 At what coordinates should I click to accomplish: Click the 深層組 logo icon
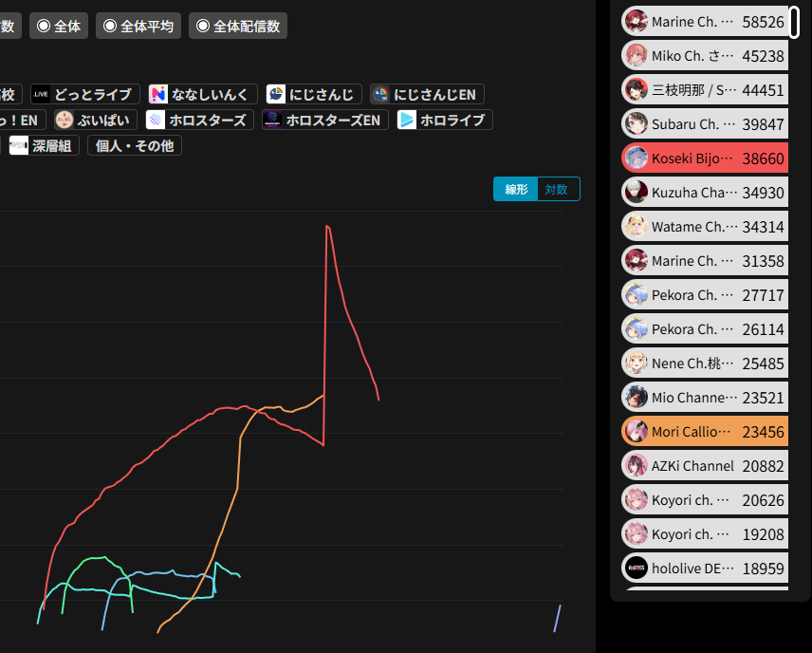coord(19,145)
